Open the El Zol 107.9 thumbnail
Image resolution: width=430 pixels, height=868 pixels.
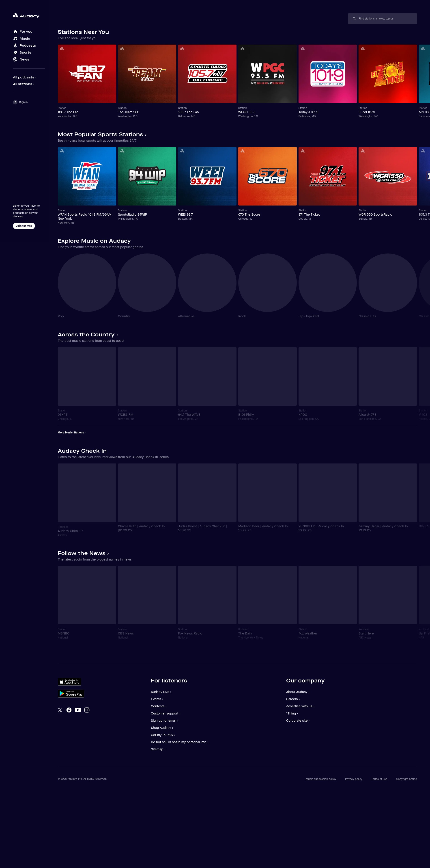point(388,74)
